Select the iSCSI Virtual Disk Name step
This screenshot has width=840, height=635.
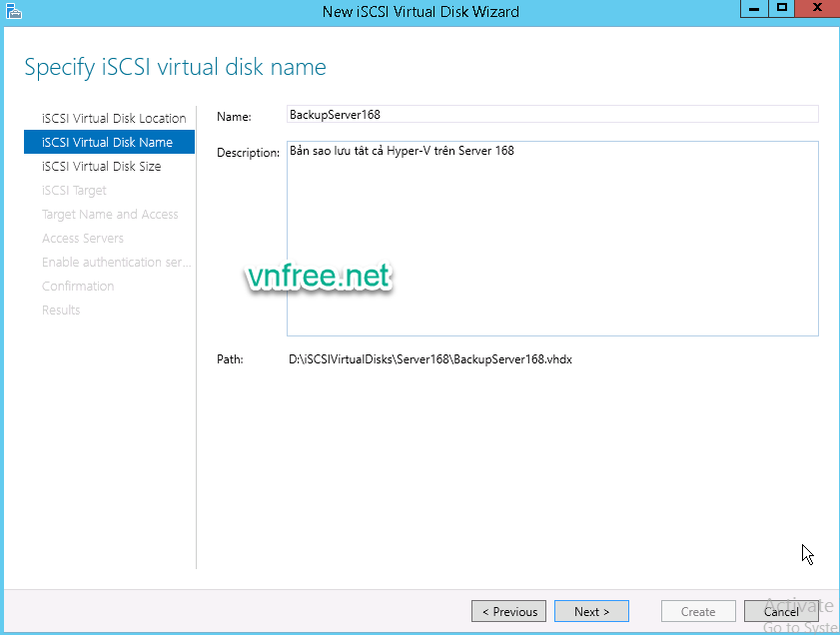click(107, 142)
